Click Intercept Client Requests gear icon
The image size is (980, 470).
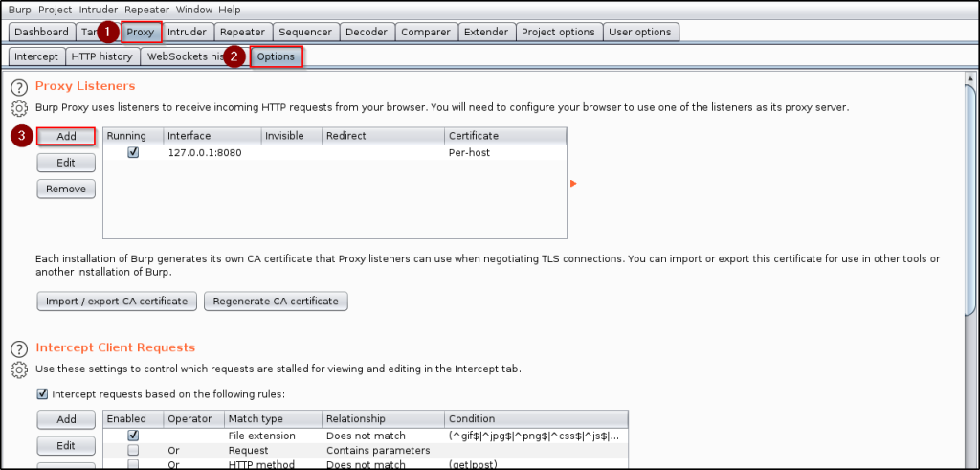pos(18,369)
